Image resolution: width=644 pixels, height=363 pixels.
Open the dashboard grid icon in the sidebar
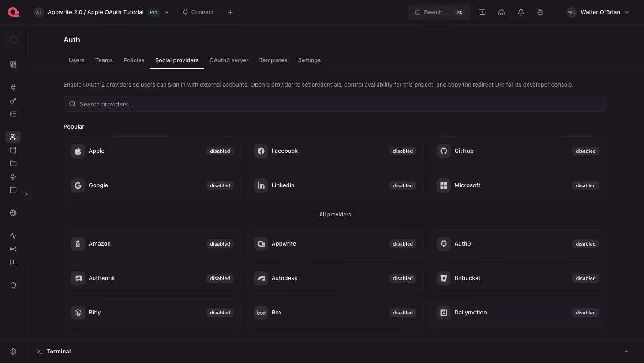[13, 64]
